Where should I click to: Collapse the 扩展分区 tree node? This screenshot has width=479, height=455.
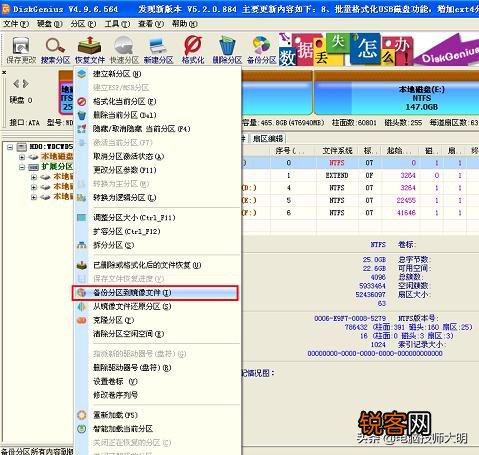point(22,167)
